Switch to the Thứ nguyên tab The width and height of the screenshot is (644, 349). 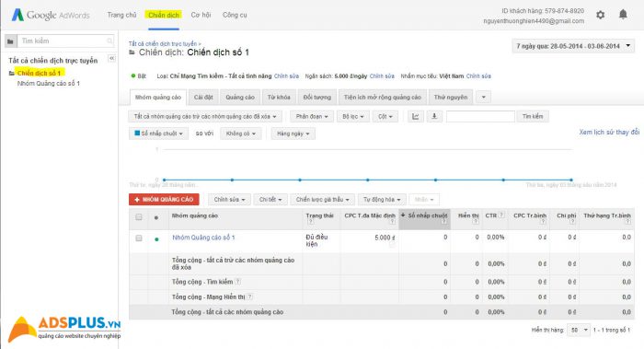pos(451,98)
